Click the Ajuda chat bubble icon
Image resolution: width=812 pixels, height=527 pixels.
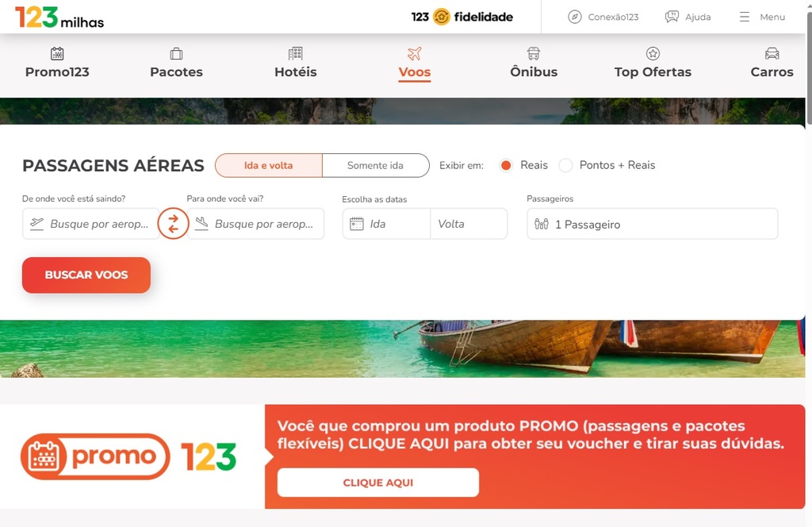[672, 17]
